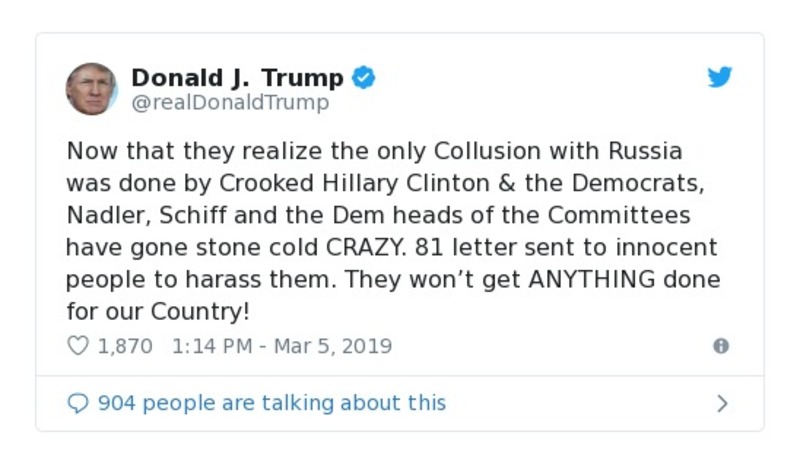Open Donald J. Trump's profile photo
Viewport: 800px width, 467px height.
(92, 89)
